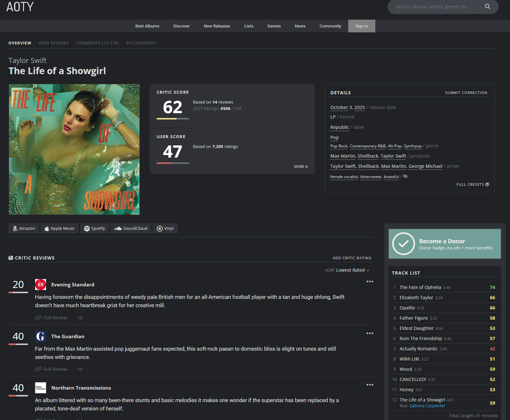Open the Amazon store link
The image size is (510, 420).
(24, 228)
